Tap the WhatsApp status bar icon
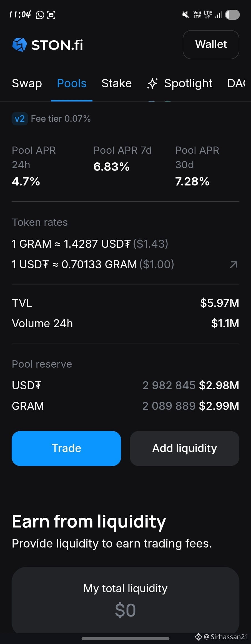This screenshot has height=644, width=251. coord(40,15)
